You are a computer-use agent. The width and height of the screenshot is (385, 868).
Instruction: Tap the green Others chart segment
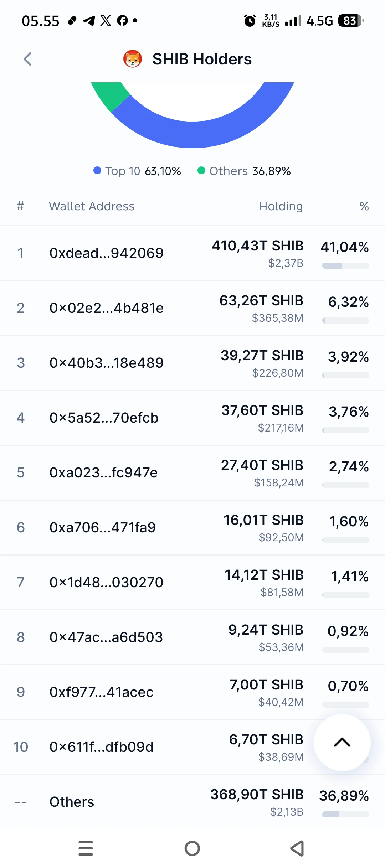click(x=110, y=94)
